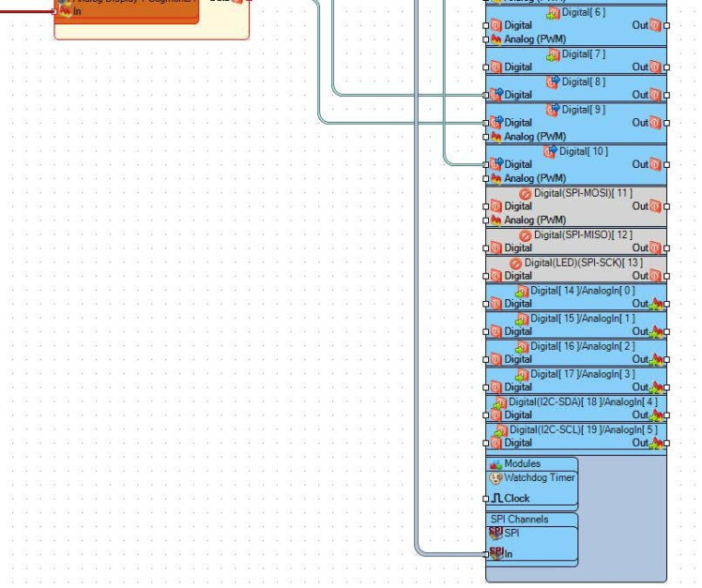This screenshot has width=702, height=588.
Task: Click the Out pin of Digital[ 6 ]
Action: coord(666,26)
